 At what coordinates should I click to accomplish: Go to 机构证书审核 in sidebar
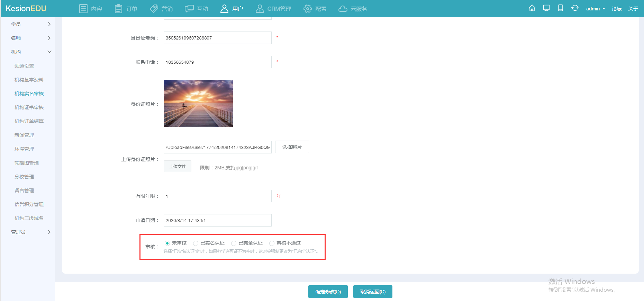29,107
